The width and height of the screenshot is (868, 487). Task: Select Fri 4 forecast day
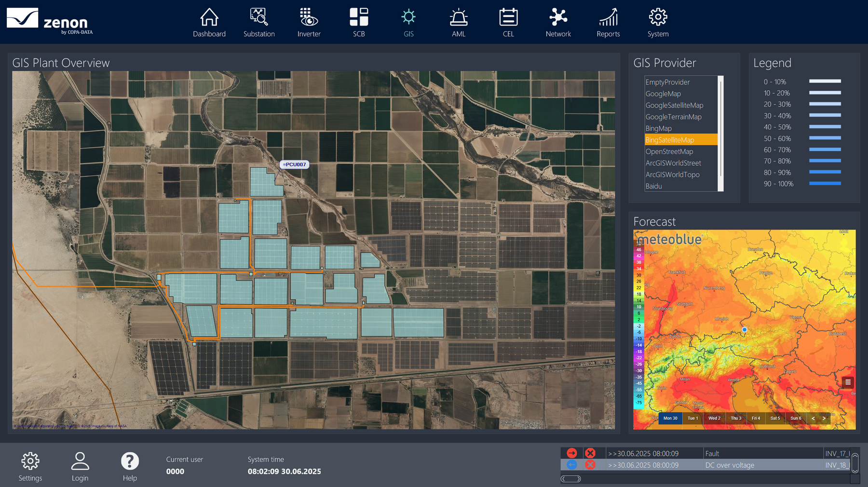[x=756, y=418]
